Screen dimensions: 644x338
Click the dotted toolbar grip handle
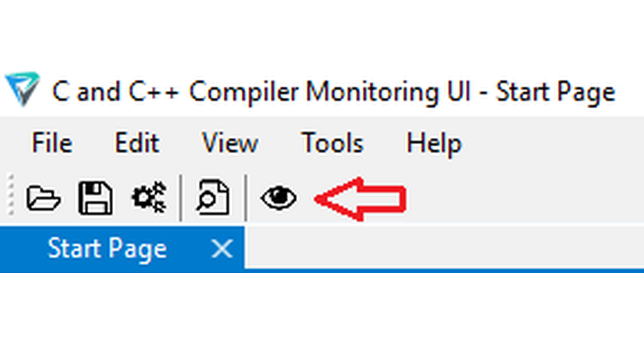[11, 196]
